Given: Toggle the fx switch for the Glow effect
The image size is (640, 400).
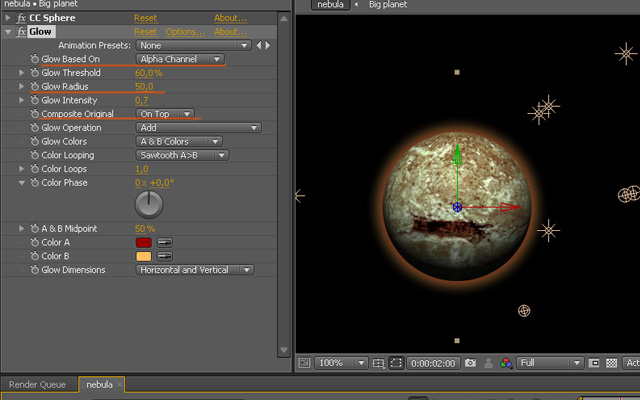Looking at the screenshot, I should 21,32.
